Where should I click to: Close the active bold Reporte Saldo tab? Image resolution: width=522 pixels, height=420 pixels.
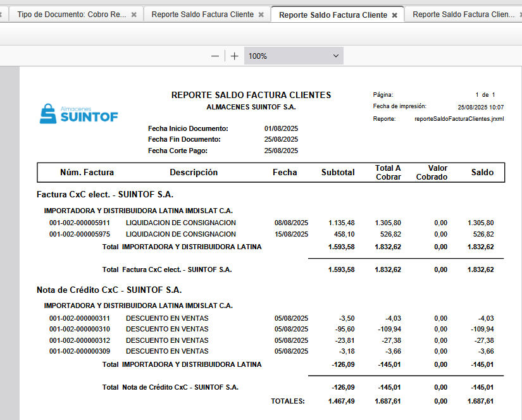tap(395, 15)
